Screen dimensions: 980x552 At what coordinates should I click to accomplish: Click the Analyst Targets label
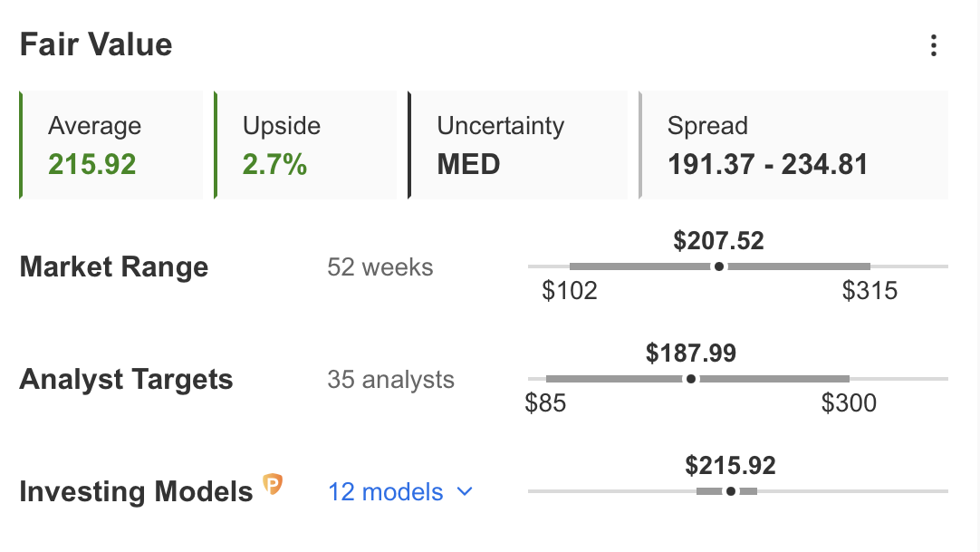tap(126, 380)
